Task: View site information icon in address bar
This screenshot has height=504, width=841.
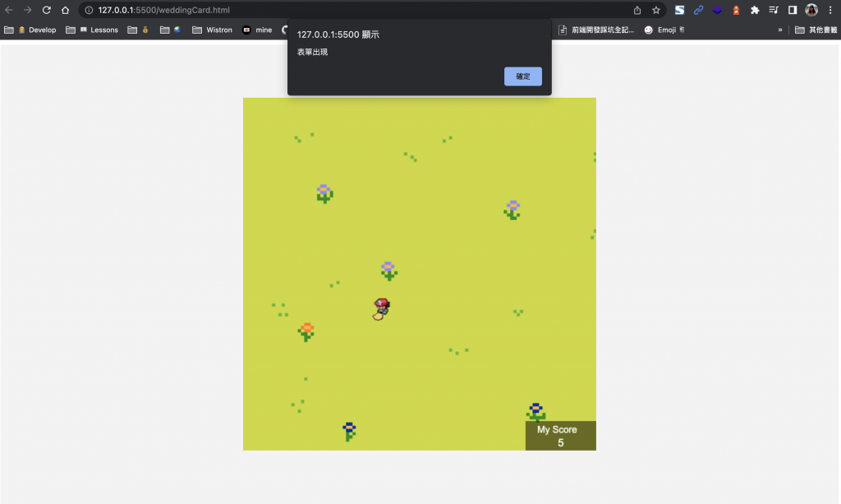Action: point(89,10)
